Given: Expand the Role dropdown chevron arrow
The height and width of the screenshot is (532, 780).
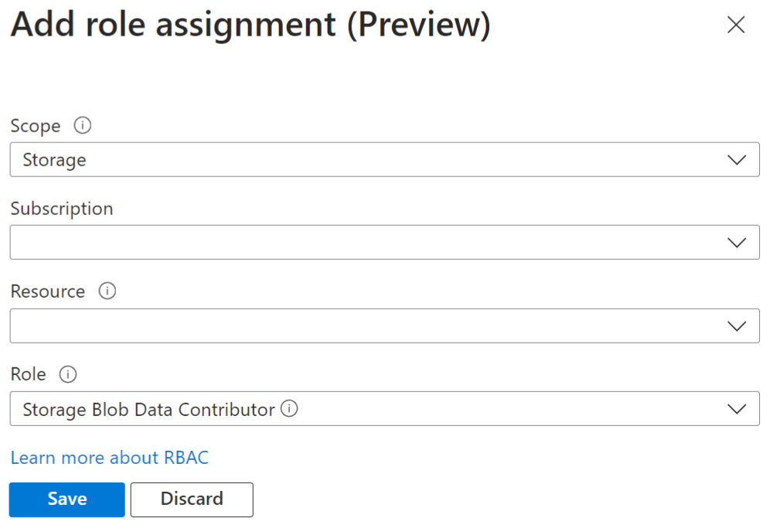Looking at the screenshot, I should (737, 409).
